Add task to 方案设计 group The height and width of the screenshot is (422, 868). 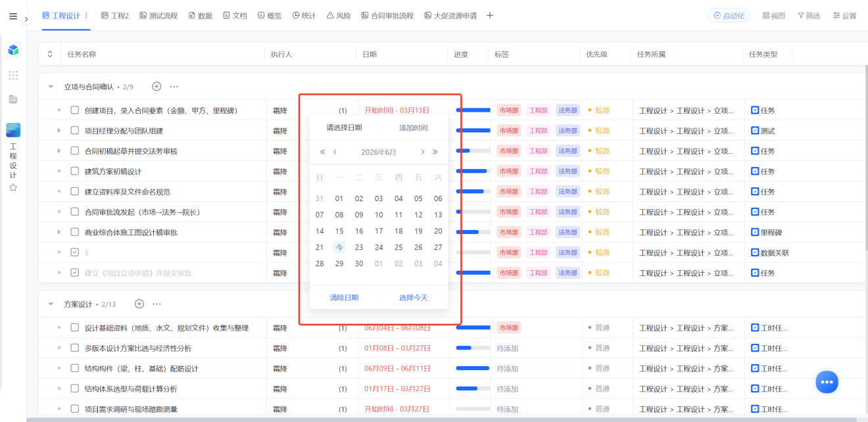[139, 304]
